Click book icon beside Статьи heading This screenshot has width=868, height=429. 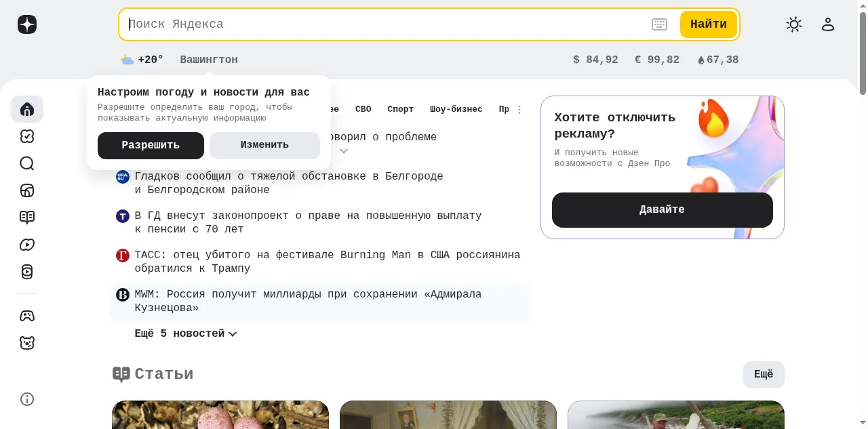click(121, 374)
